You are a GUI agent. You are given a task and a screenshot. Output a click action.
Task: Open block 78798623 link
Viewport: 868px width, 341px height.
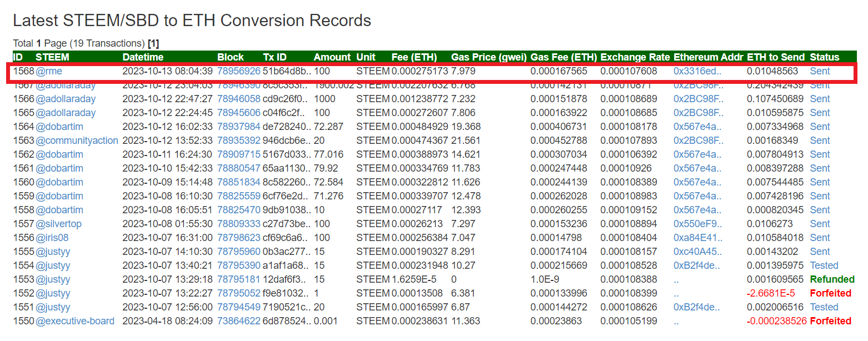(x=239, y=238)
